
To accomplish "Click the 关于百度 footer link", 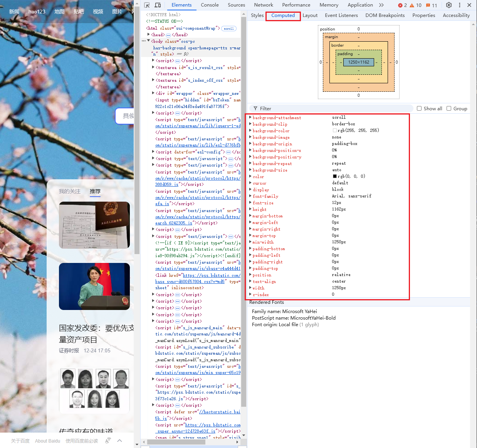I will [x=20, y=441].
